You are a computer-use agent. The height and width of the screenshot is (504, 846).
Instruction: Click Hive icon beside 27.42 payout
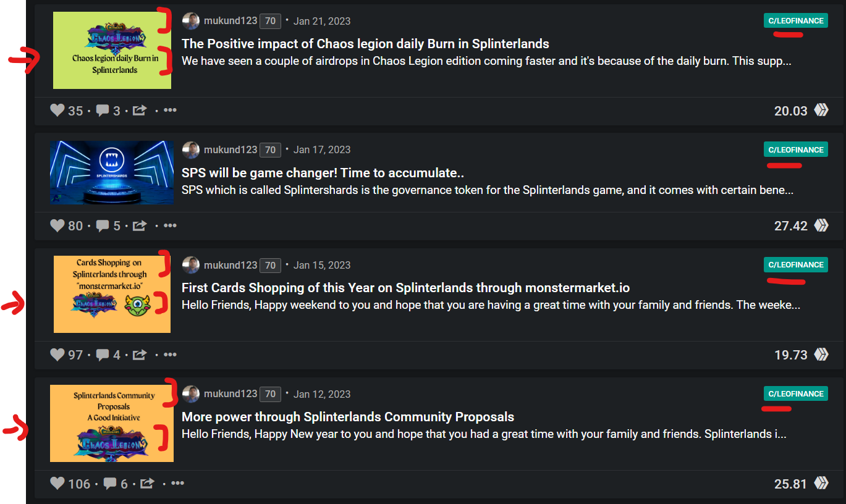[x=821, y=225]
